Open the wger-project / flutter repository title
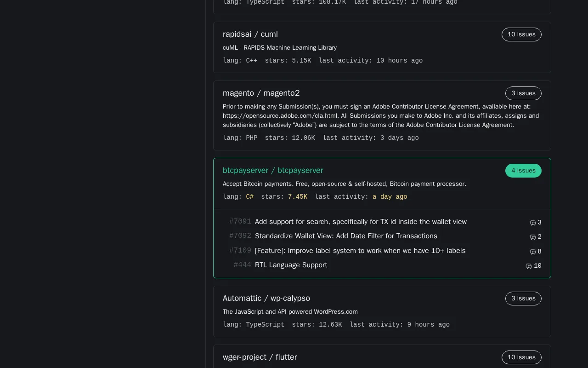588x368 pixels. coord(260,357)
